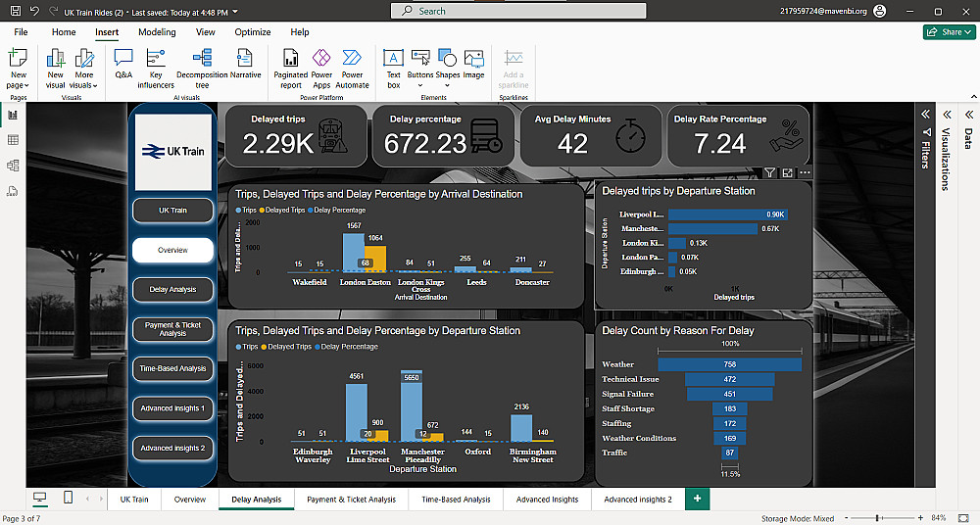The height and width of the screenshot is (525, 980).
Task: Switch to mobile layout view
Action: [x=68, y=499]
